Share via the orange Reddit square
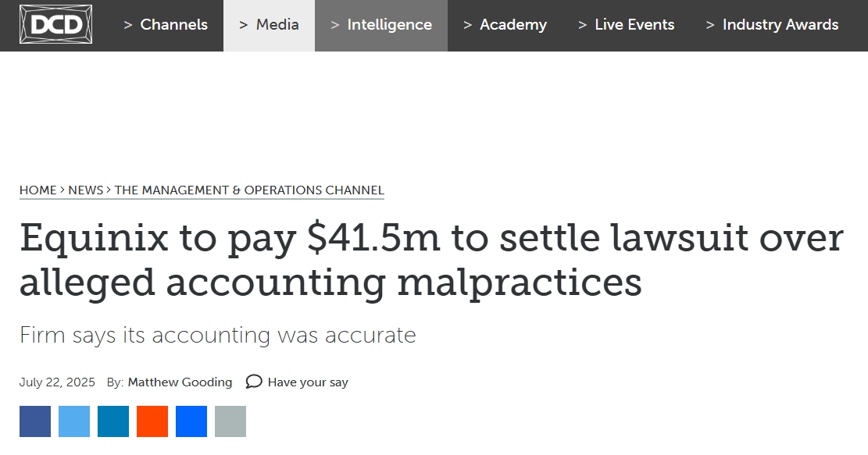 pos(152,421)
